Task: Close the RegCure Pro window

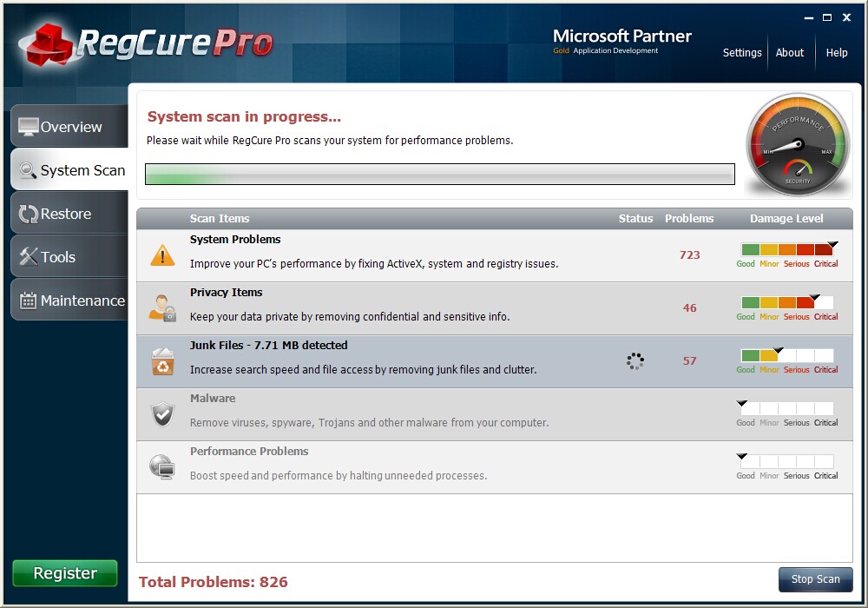Action: [x=846, y=17]
